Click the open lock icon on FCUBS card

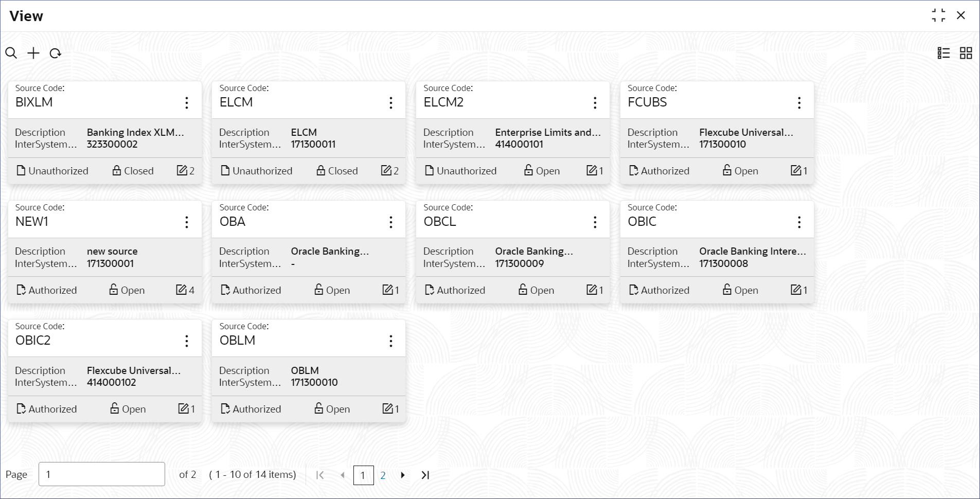(x=727, y=170)
